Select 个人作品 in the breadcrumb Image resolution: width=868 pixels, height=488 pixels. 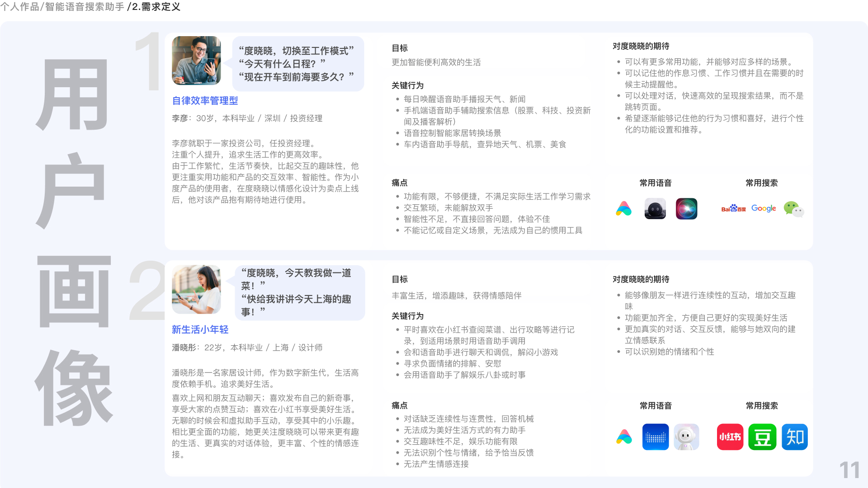pos(20,7)
